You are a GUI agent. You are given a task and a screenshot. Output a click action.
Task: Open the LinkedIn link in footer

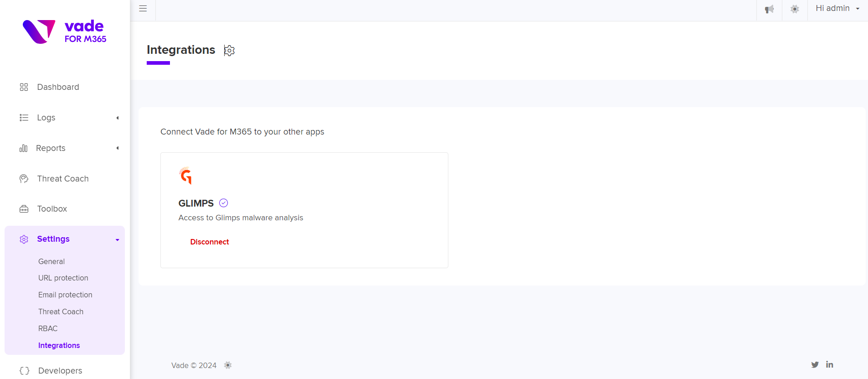(830, 364)
